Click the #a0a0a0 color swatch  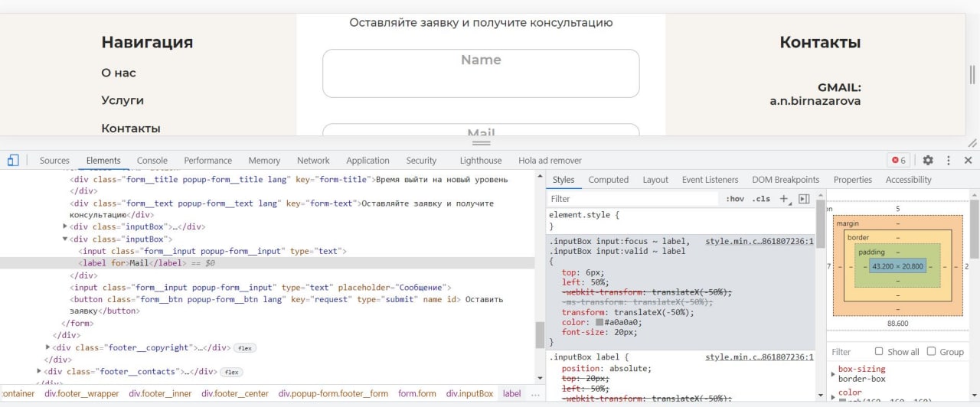pos(599,323)
